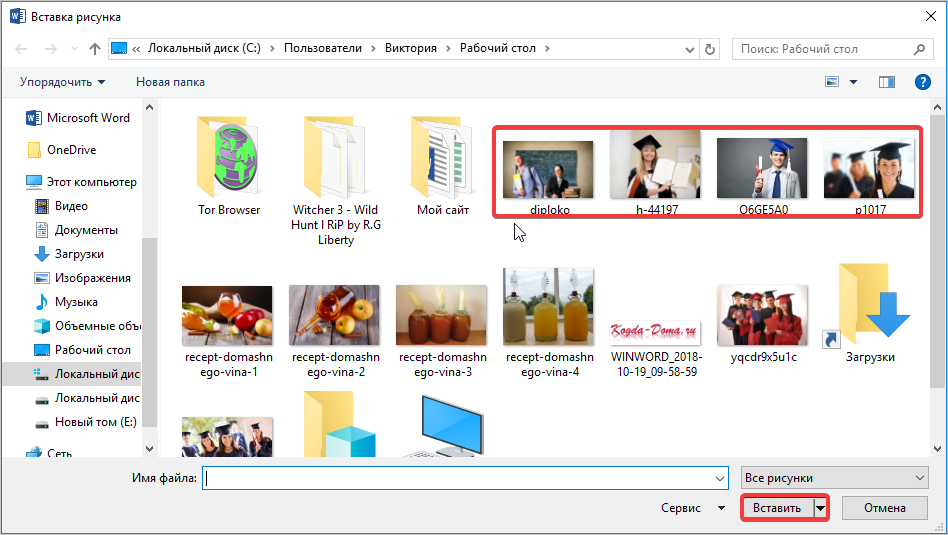Click the Refresh address bar icon
Image resolution: width=948 pixels, height=535 pixels.
pos(710,49)
